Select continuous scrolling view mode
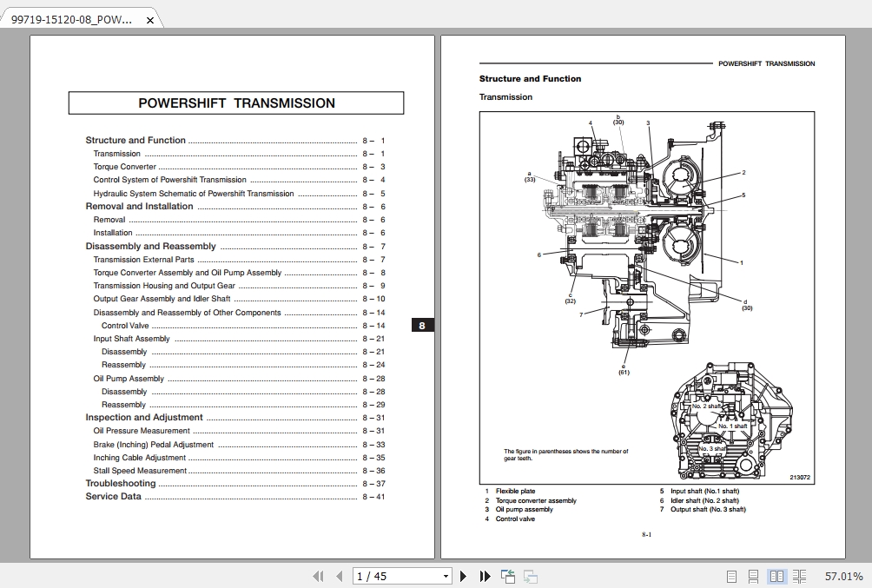The width and height of the screenshot is (872, 588). 752,576
